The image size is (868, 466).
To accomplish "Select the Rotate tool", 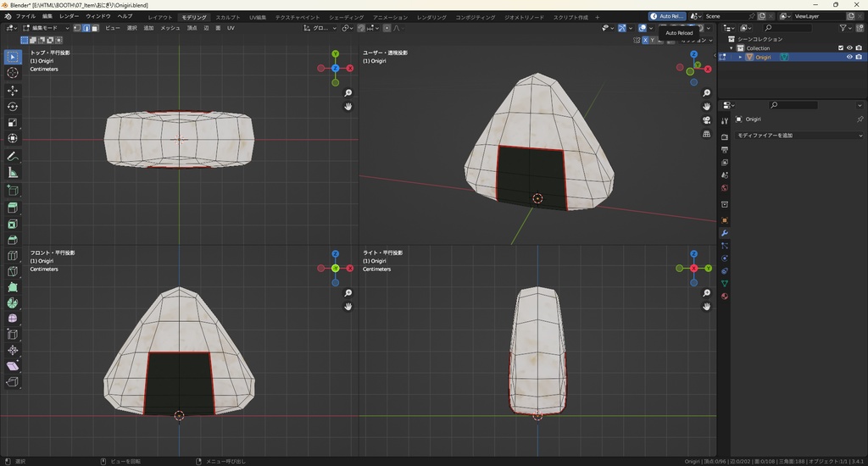I will pyautogui.click(x=13, y=106).
